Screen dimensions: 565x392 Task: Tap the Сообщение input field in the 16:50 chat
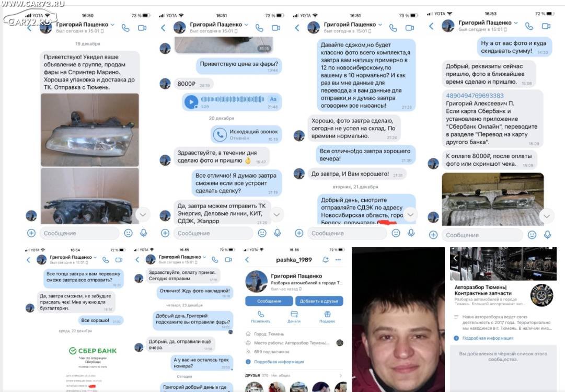click(79, 233)
